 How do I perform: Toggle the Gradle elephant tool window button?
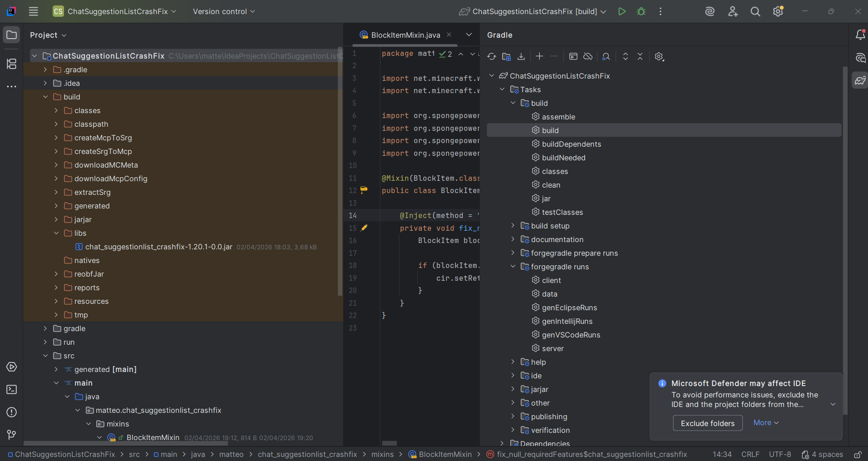[860, 80]
